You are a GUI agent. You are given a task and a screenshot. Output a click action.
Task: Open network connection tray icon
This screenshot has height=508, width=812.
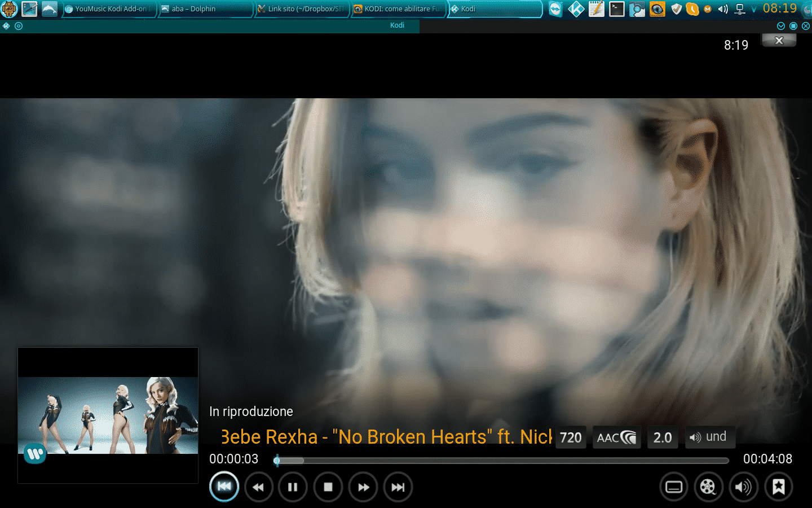point(740,9)
